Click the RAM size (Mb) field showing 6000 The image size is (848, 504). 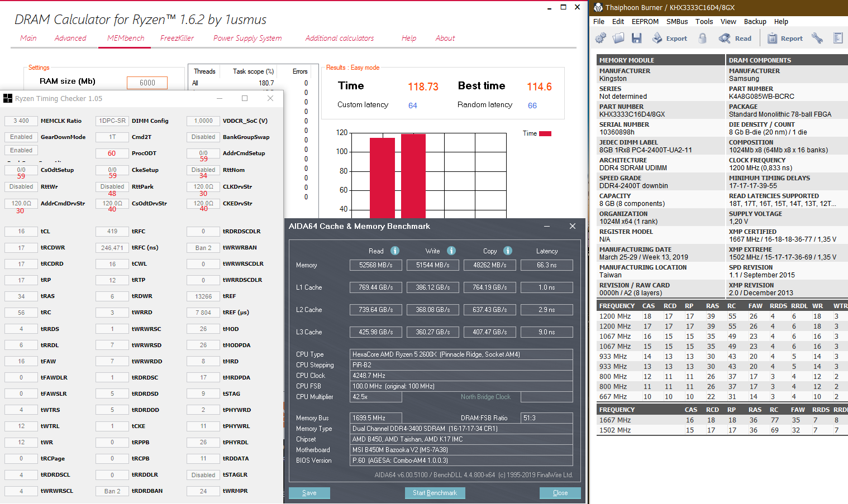tap(147, 83)
